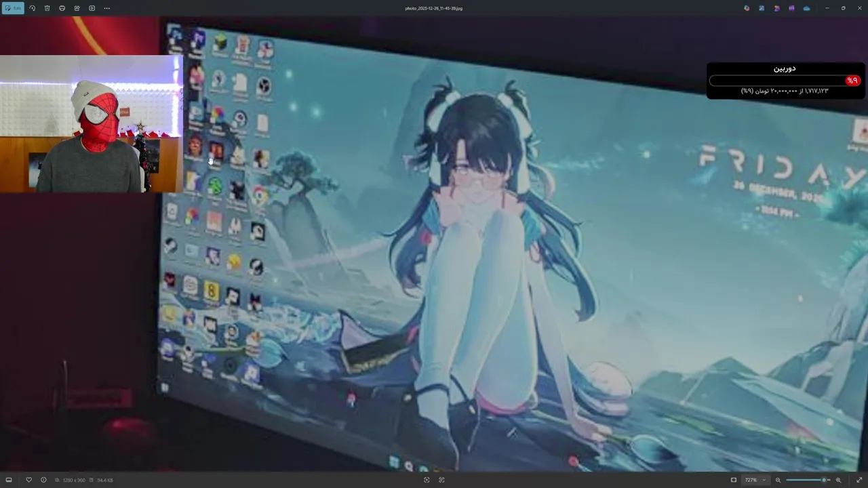
Task: Enter full screen with the expand arrows icon
Action: click(859, 480)
